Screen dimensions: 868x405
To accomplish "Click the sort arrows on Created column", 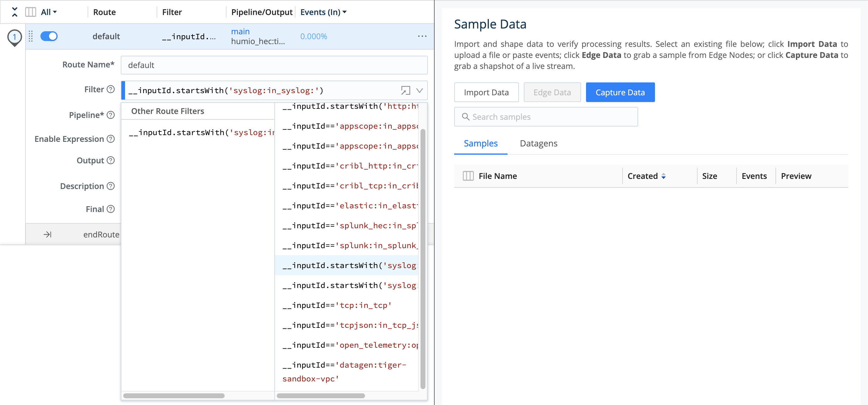I will 664,176.
